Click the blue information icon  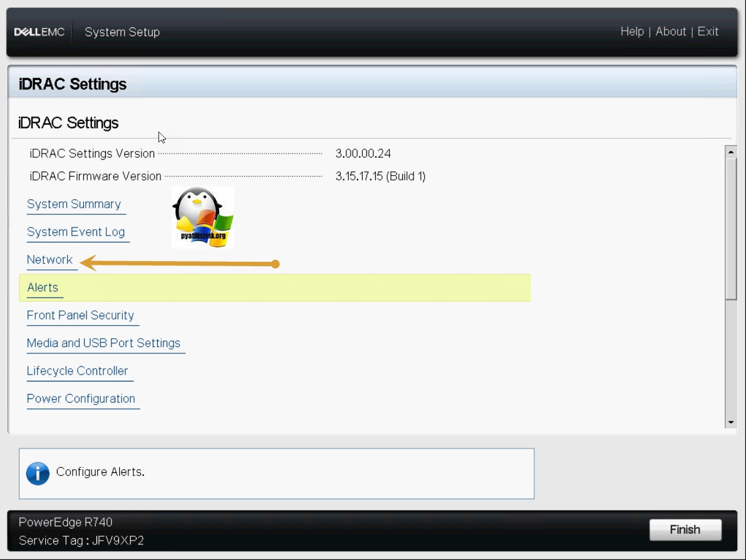point(38,474)
